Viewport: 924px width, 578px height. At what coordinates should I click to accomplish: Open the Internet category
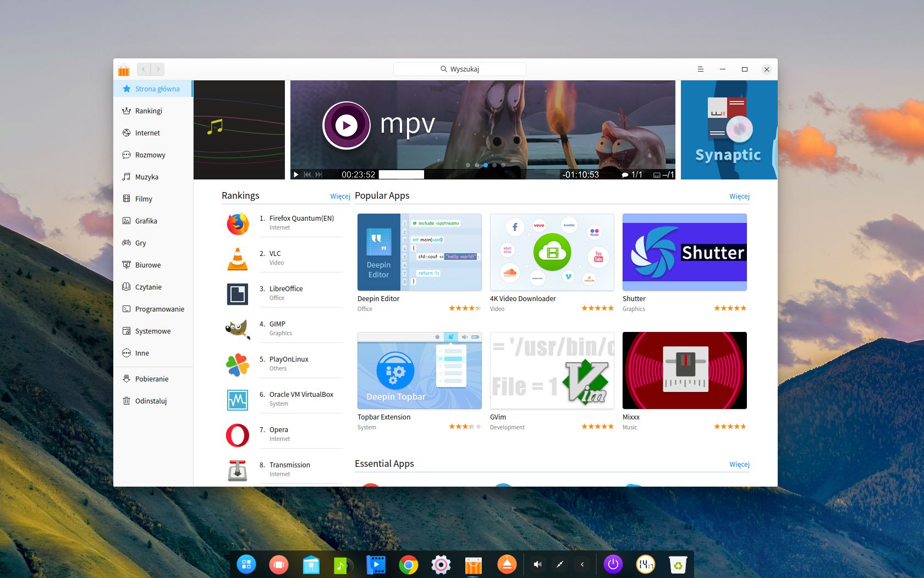coord(153,133)
